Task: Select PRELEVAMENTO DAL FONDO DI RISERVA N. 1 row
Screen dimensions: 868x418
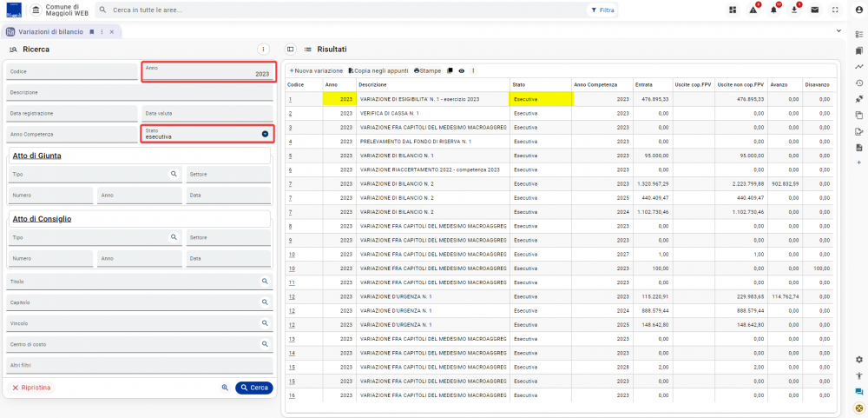Action: (558, 142)
